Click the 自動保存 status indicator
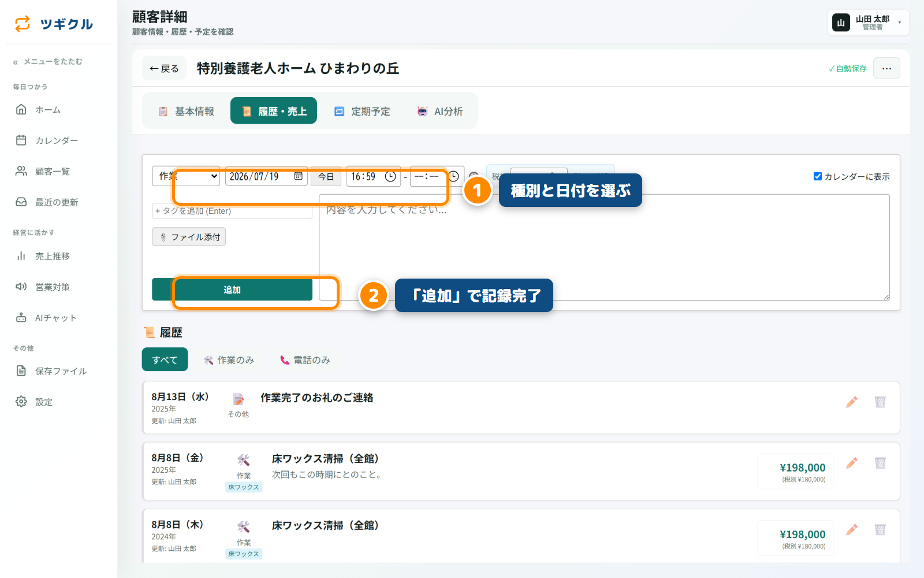The width and height of the screenshot is (924, 578). 847,68
